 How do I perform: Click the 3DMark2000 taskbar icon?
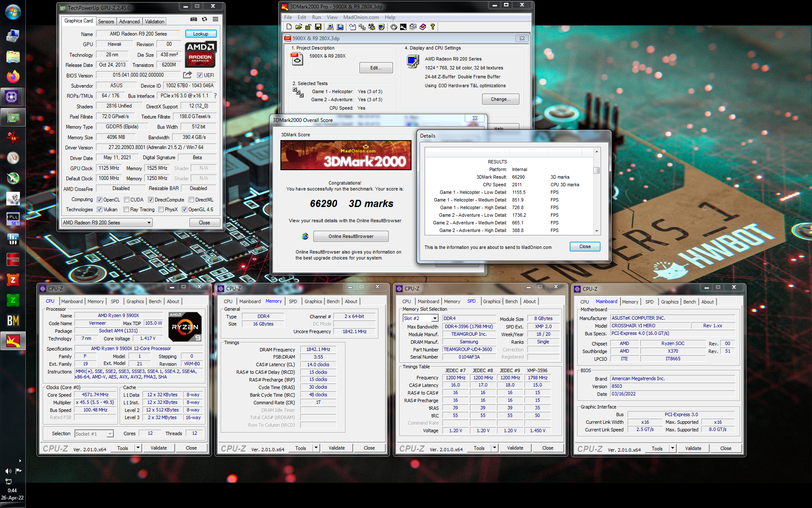point(13,341)
